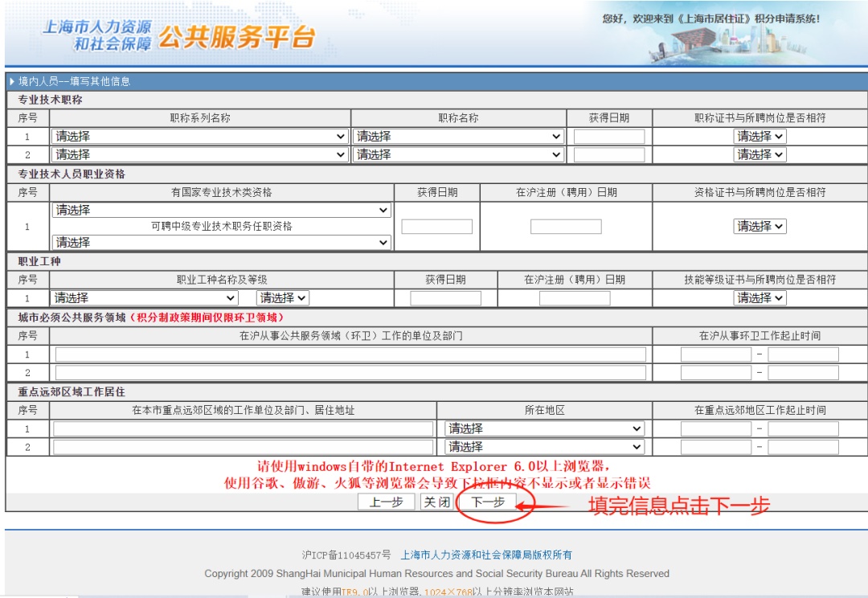This screenshot has width=868, height=598.
Task: Click row 1 环卫工作 start date field
Action: tap(715, 354)
